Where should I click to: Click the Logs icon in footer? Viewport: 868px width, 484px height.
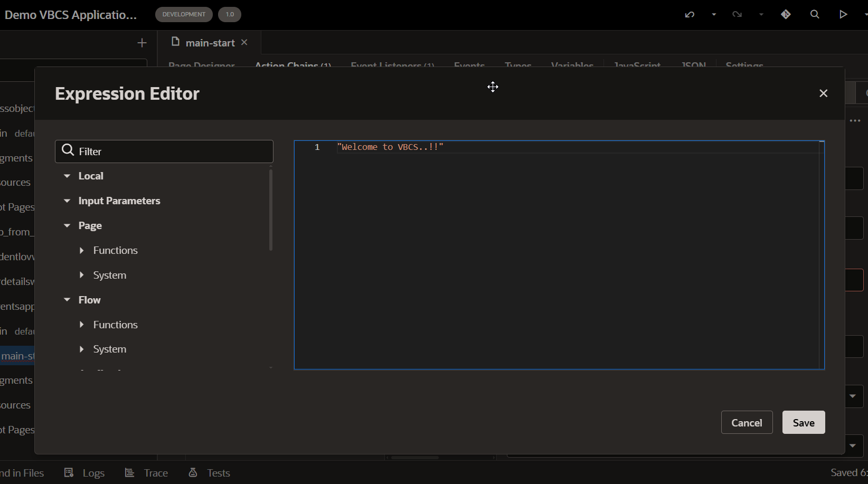pyautogui.click(x=69, y=472)
